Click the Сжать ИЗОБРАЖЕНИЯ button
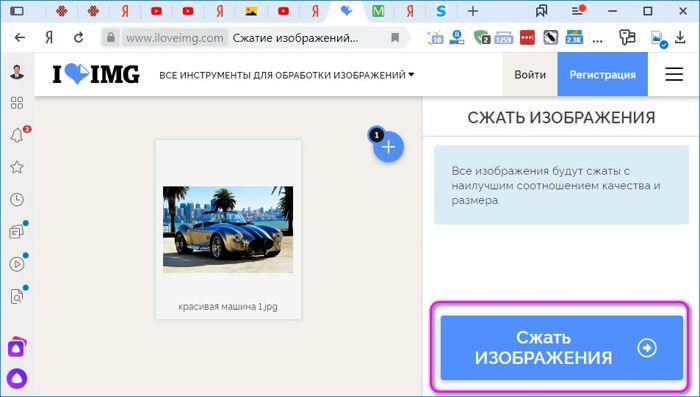The height and width of the screenshot is (397, 700). click(562, 348)
